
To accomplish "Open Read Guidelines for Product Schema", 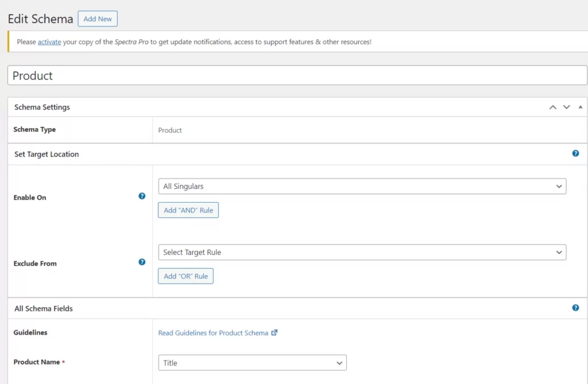I will [213, 333].
